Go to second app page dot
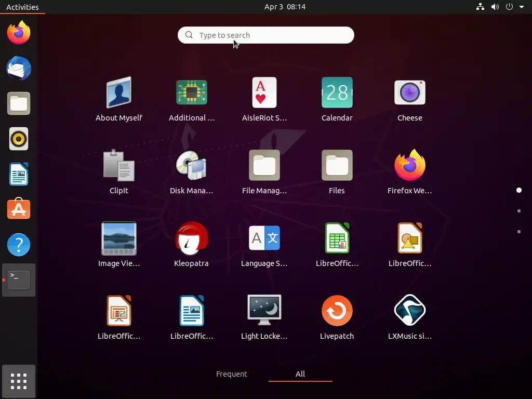This screenshot has width=532, height=399. 519,211
